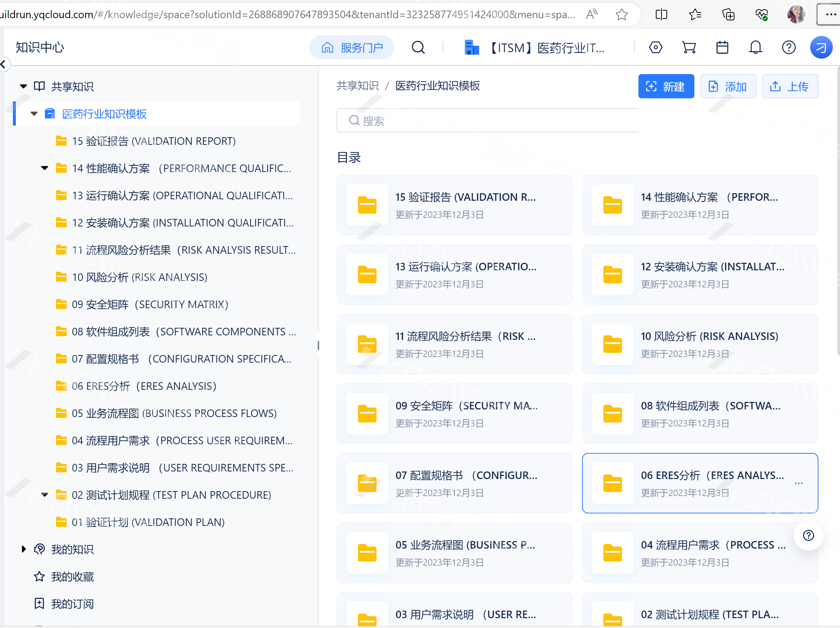840x628 pixels.
Task: Expand the 02 测试计划规程 tree folder arrow
Action: point(45,495)
